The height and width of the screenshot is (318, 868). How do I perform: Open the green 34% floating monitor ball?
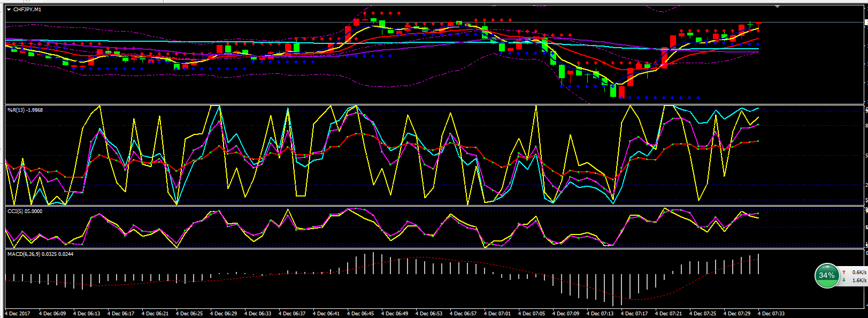tap(826, 276)
